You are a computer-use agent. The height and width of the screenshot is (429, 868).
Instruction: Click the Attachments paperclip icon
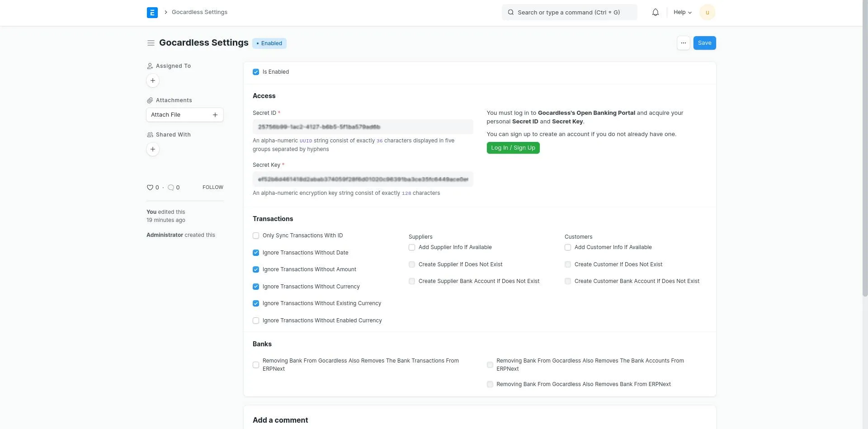pyautogui.click(x=150, y=100)
